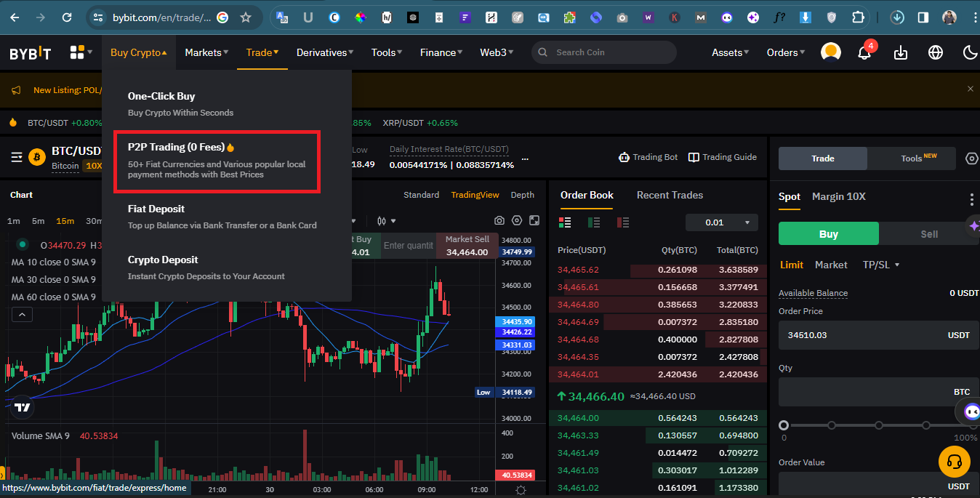Toggle the green indicator dot beside chart OHLC values
980x498 pixels.
23,245
